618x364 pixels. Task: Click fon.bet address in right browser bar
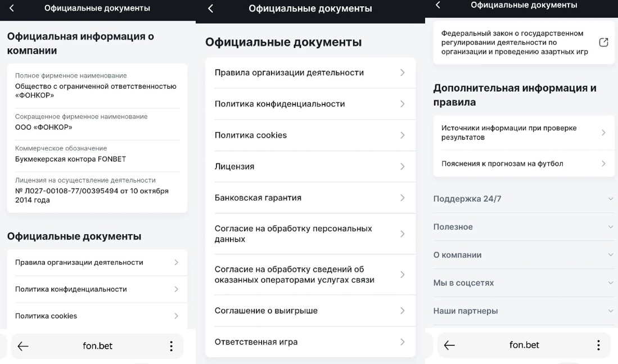click(x=524, y=345)
